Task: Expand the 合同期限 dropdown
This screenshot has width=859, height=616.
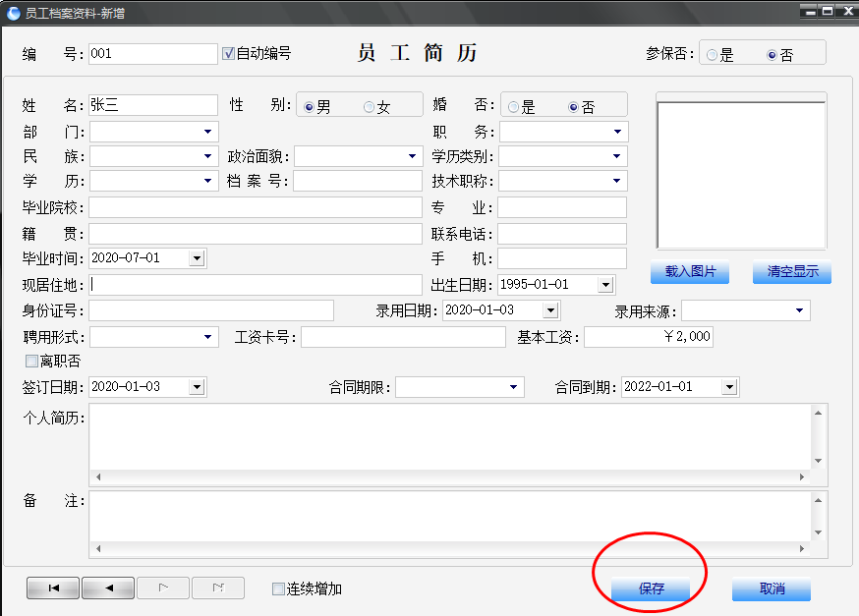Action: click(x=513, y=387)
